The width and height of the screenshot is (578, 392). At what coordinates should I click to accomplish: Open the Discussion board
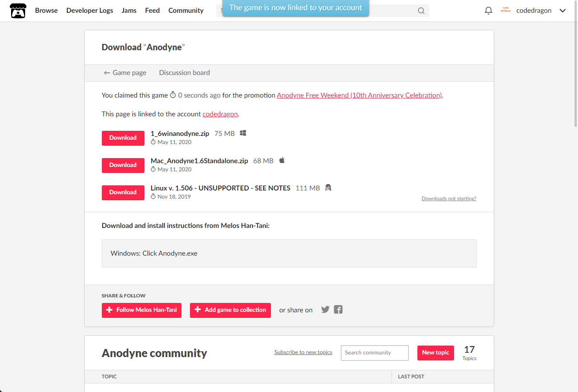[184, 73]
